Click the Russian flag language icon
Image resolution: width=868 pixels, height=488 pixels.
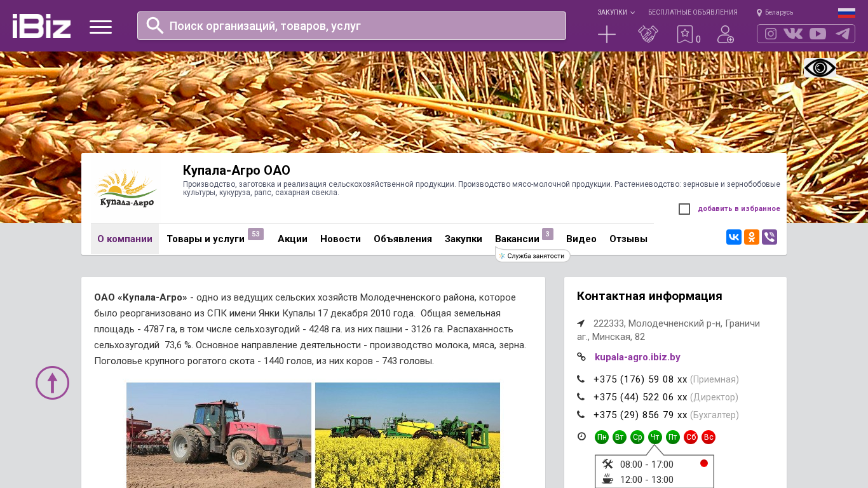[x=846, y=13]
